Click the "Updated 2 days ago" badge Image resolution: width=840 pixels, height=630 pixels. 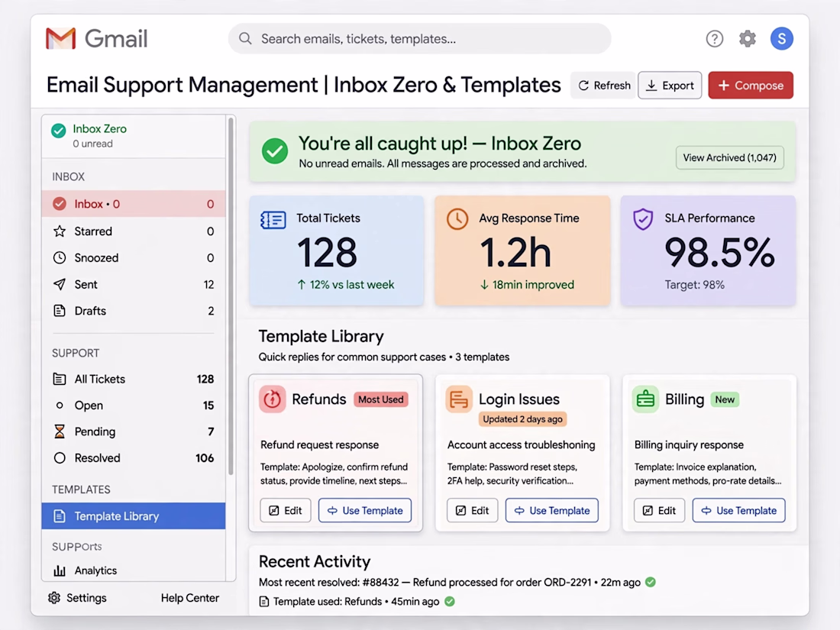(x=523, y=419)
